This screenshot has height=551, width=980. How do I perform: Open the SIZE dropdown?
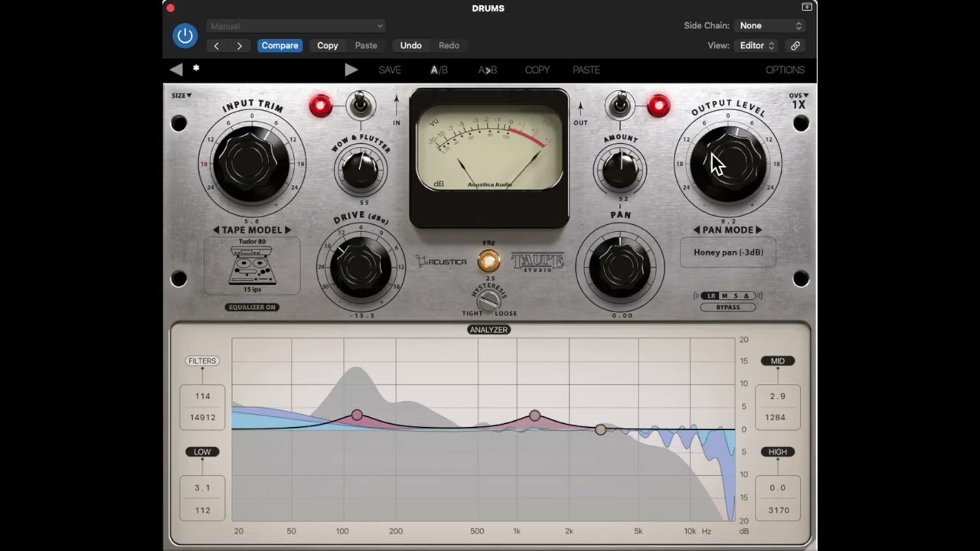pyautogui.click(x=181, y=96)
